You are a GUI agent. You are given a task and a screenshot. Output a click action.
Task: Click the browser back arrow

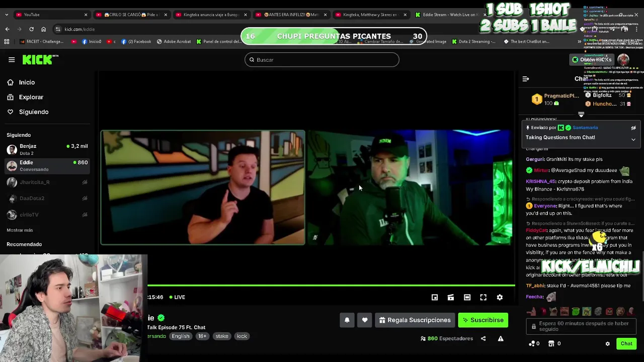[x=7, y=29]
